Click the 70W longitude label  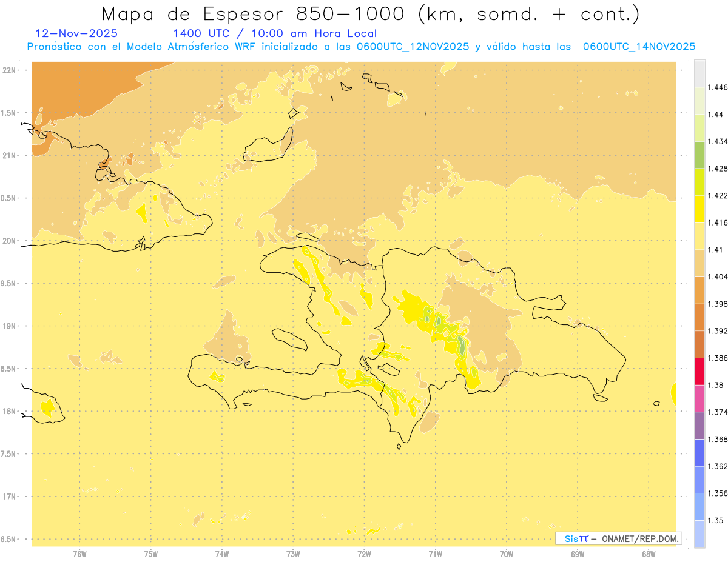point(506,554)
